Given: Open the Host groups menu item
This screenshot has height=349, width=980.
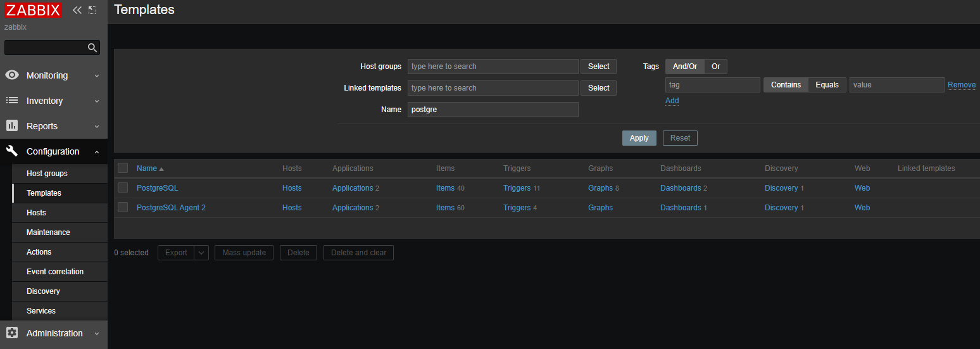Looking at the screenshot, I should tap(47, 174).
